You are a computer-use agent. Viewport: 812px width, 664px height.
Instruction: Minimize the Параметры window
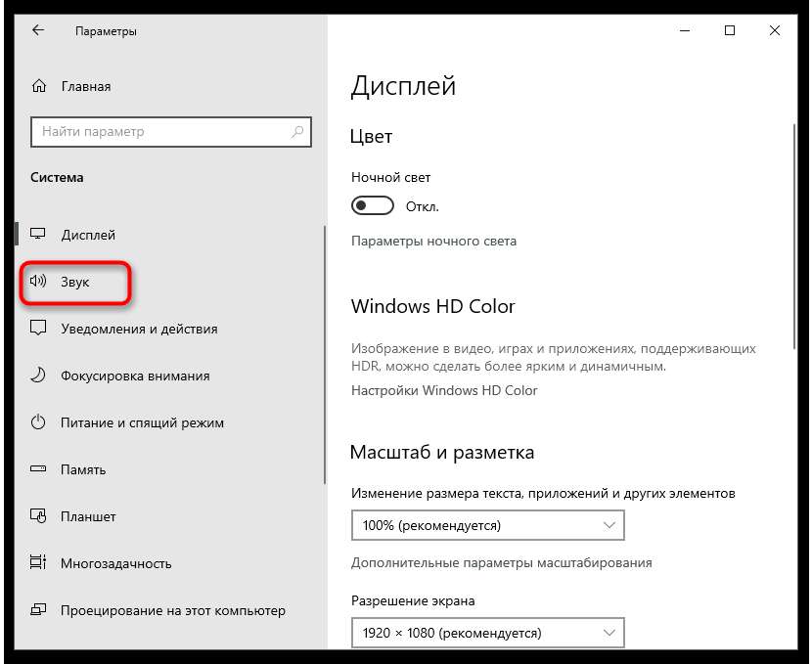tap(685, 30)
